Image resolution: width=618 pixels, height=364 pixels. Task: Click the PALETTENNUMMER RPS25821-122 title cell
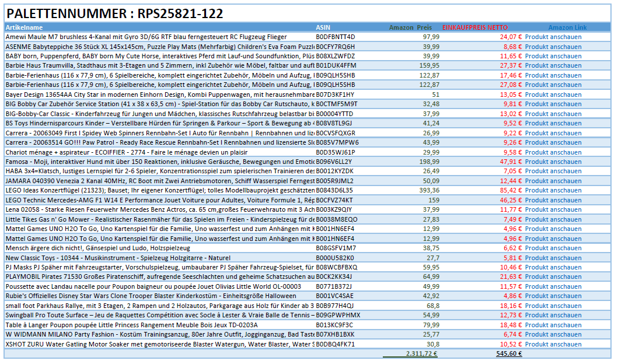114,14
